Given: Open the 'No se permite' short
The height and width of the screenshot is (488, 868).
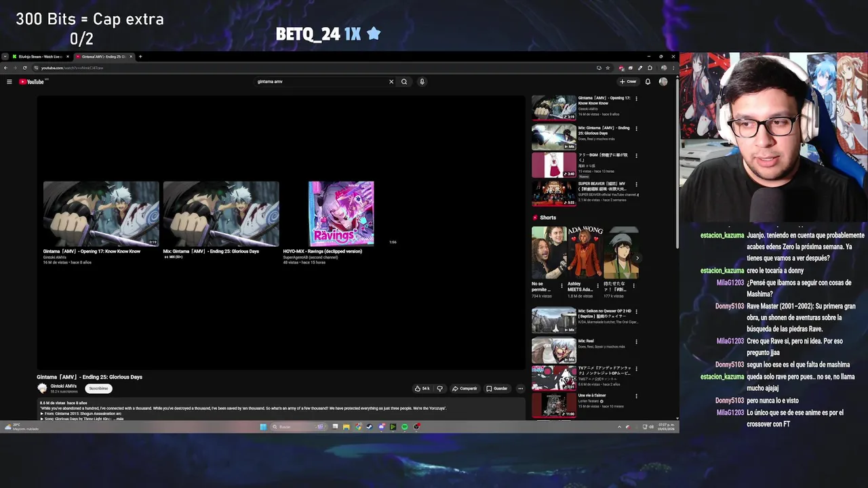Looking at the screenshot, I should [549, 252].
